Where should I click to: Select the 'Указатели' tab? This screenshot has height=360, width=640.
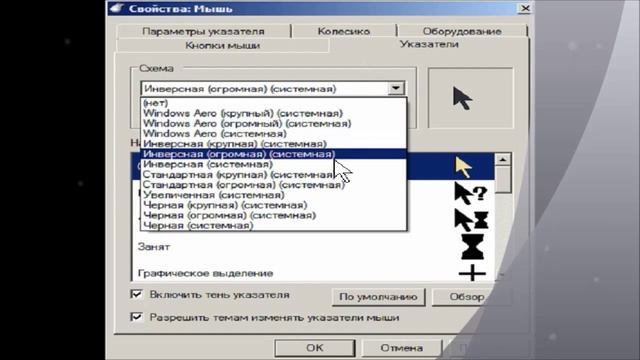tap(429, 44)
